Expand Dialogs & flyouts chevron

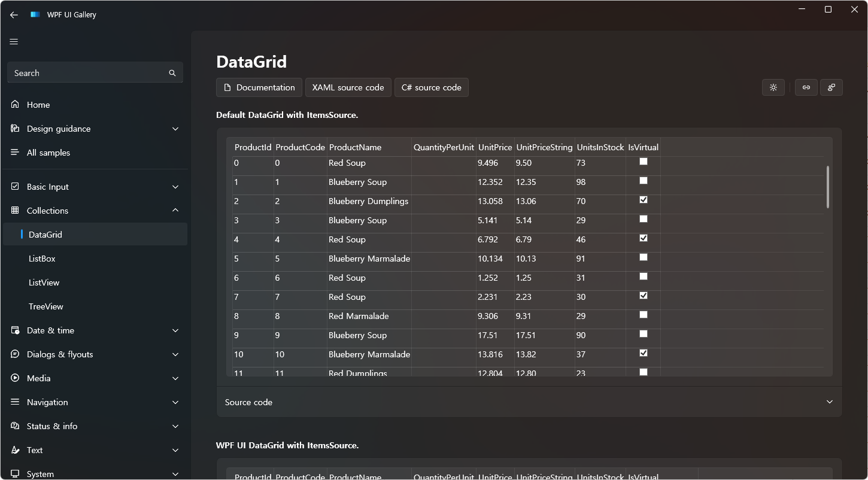pyautogui.click(x=175, y=354)
